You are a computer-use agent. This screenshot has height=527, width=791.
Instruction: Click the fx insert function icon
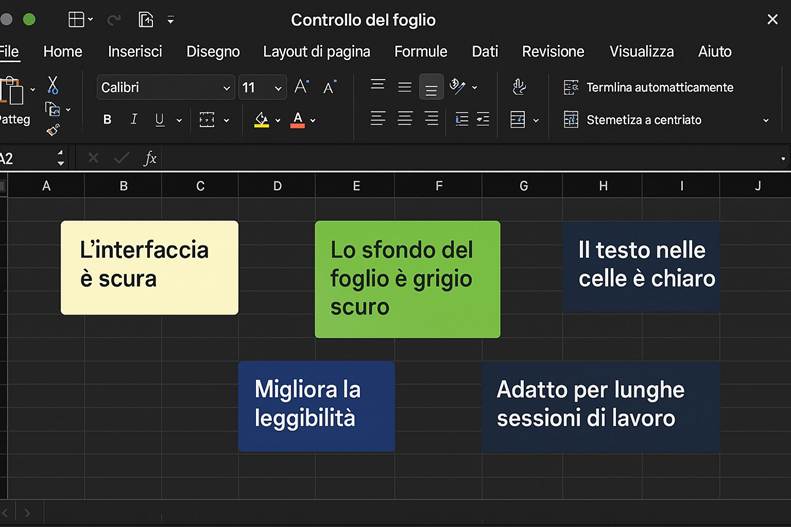[150, 158]
